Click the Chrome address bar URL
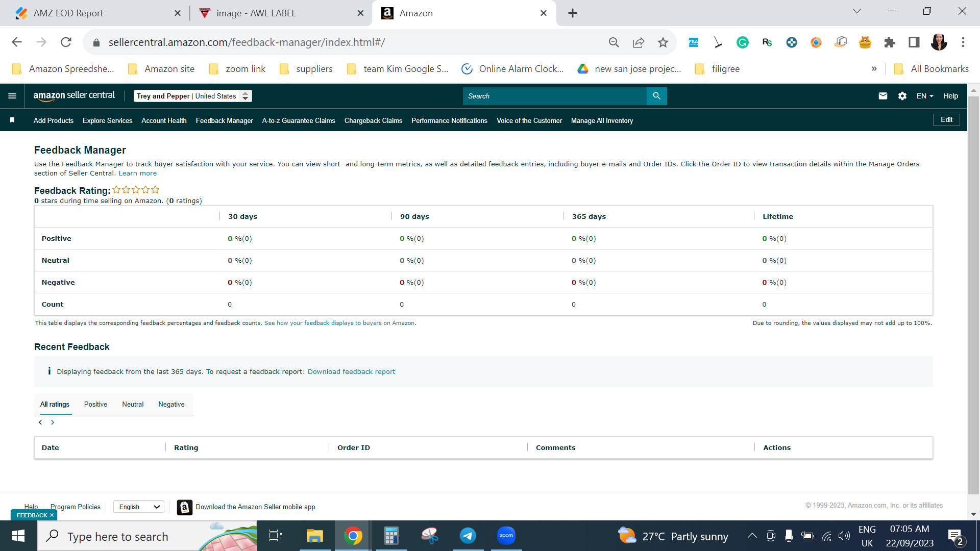This screenshot has height=551, width=980. point(247,42)
